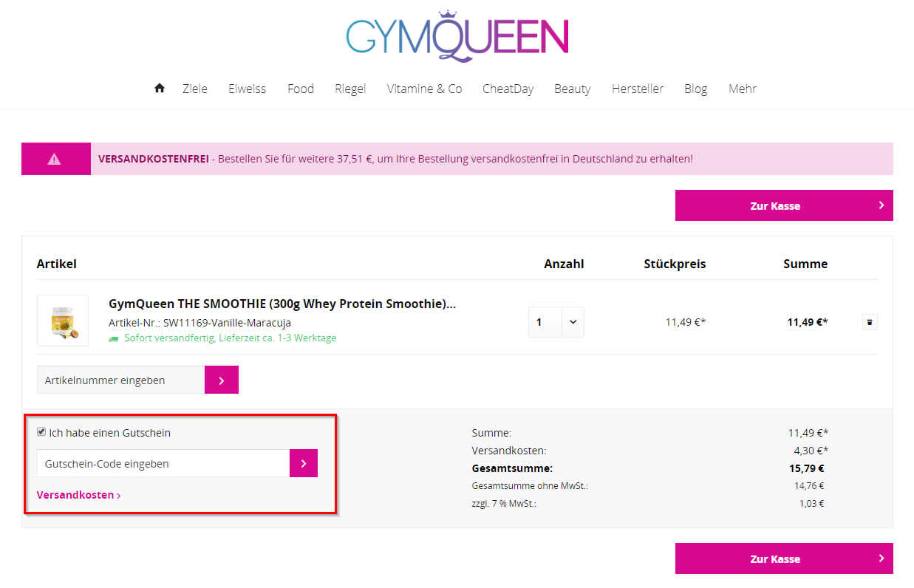Click the Versandkosten amount 4,30 €

click(811, 450)
